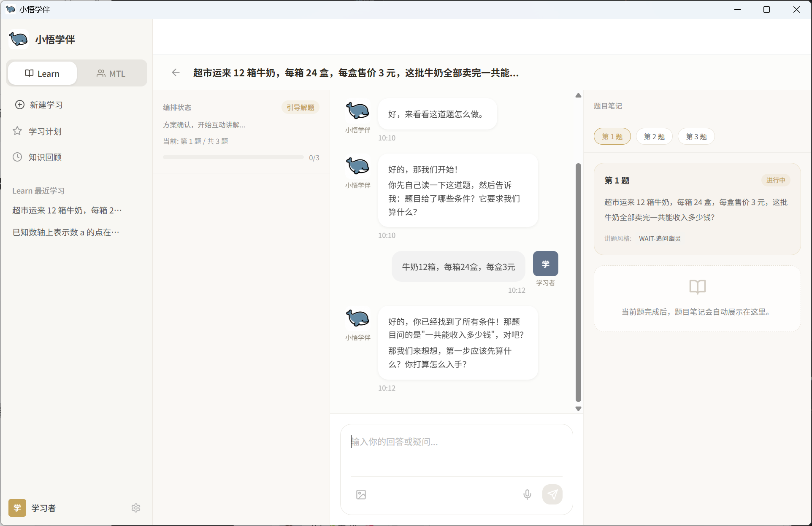Open the 知识回顾 menu item
The width and height of the screenshot is (812, 526).
point(76,157)
